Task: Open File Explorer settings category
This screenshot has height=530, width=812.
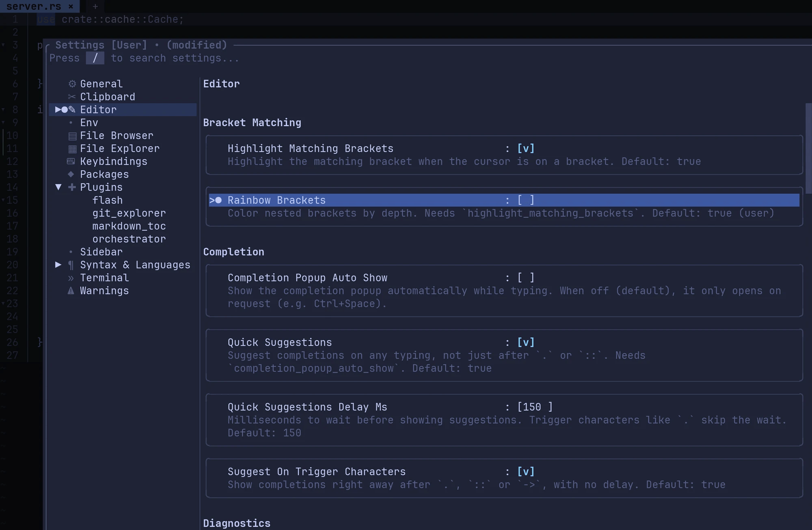Action: 120,149
